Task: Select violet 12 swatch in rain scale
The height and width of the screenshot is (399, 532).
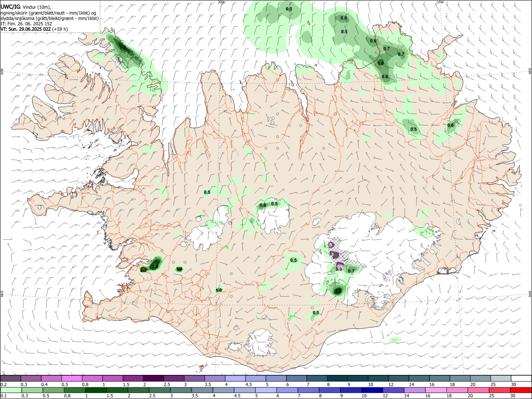Action: click(x=393, y=390)
